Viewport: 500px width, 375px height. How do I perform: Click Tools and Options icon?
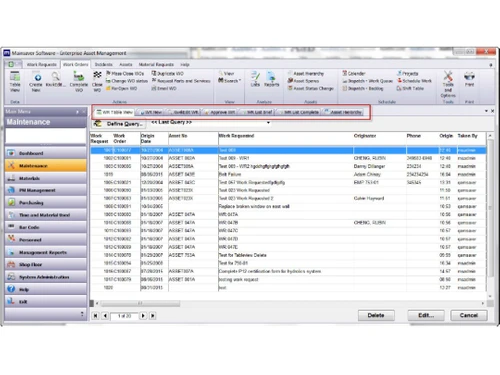(448, 84)
